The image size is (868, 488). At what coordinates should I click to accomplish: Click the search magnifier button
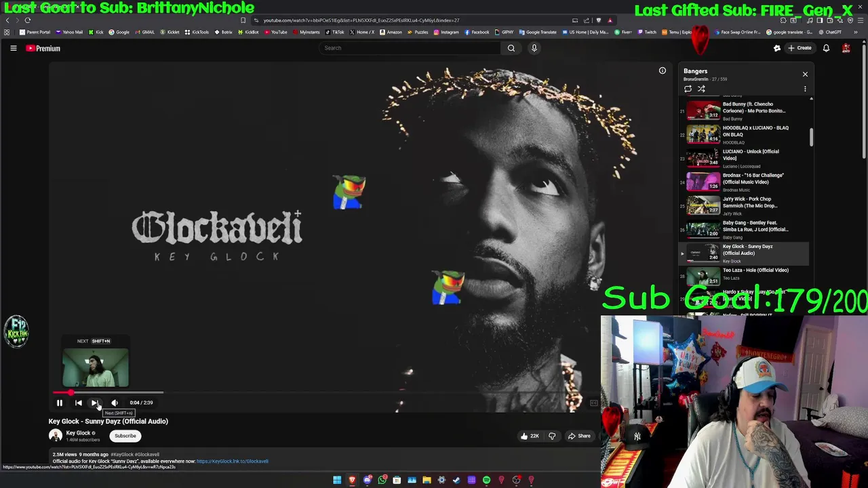pos(511,48)
